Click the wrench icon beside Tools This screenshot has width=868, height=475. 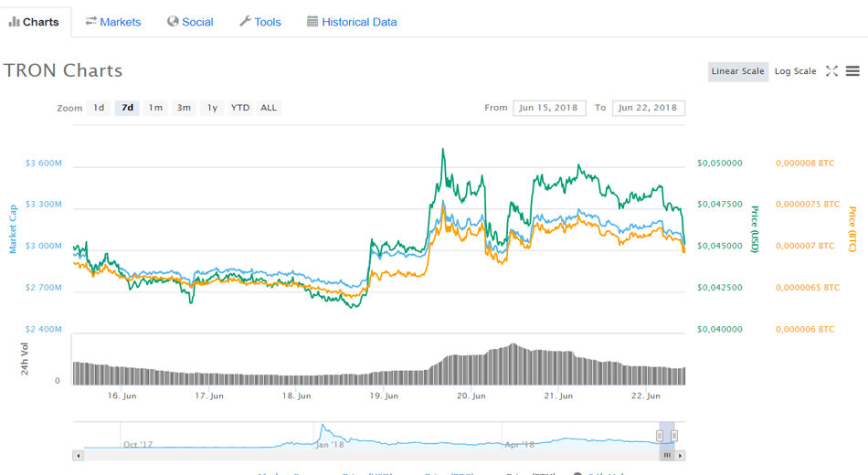click(x=245, y=21)
